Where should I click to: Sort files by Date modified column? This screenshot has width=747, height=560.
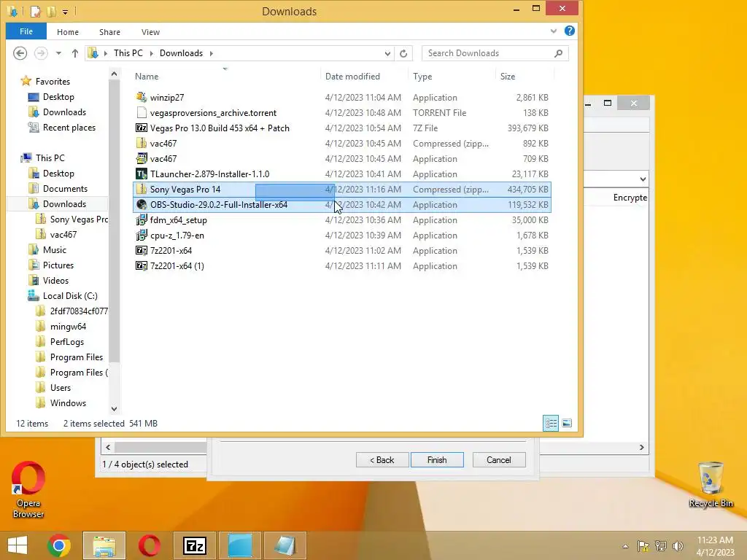pos(352,76)
